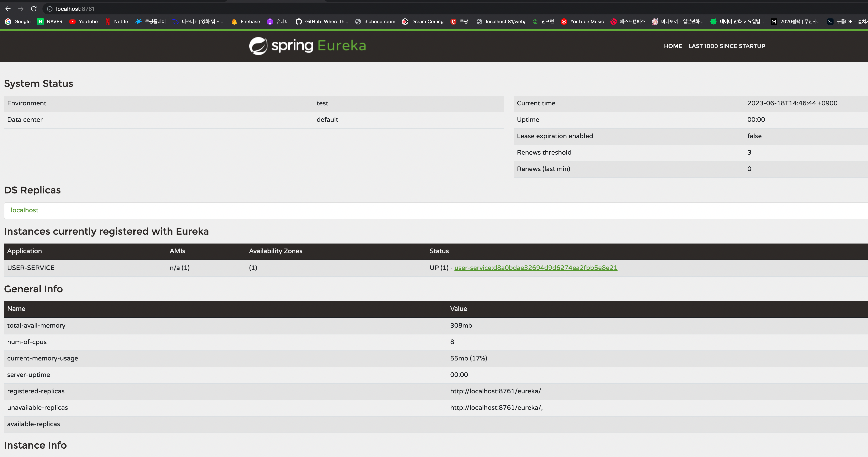Click the Availability Zones column header

pyautogui.click(x=276, y=251)
